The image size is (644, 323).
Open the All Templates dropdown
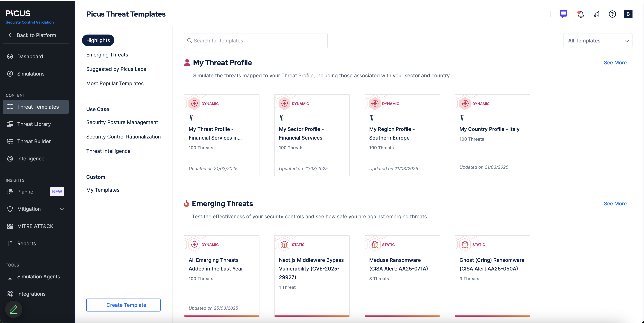597,41
